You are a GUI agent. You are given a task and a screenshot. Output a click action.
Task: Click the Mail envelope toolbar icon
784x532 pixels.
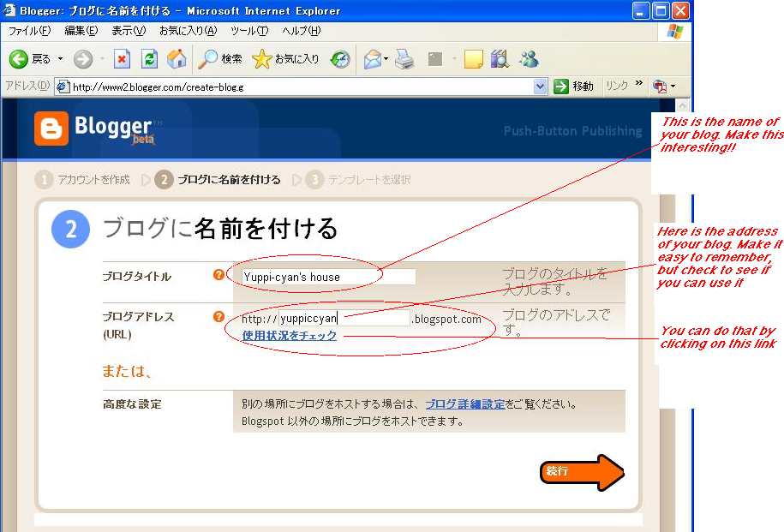372,59
